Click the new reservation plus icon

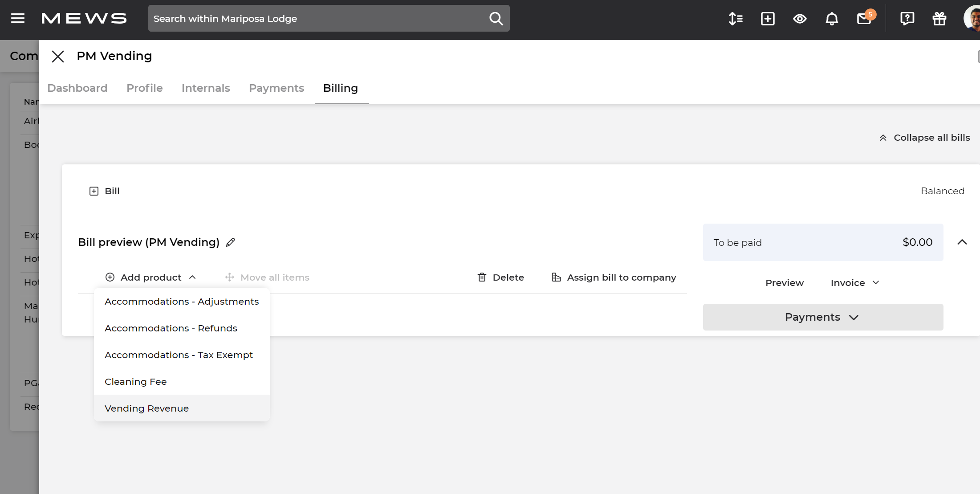click(x=768, y=19)
